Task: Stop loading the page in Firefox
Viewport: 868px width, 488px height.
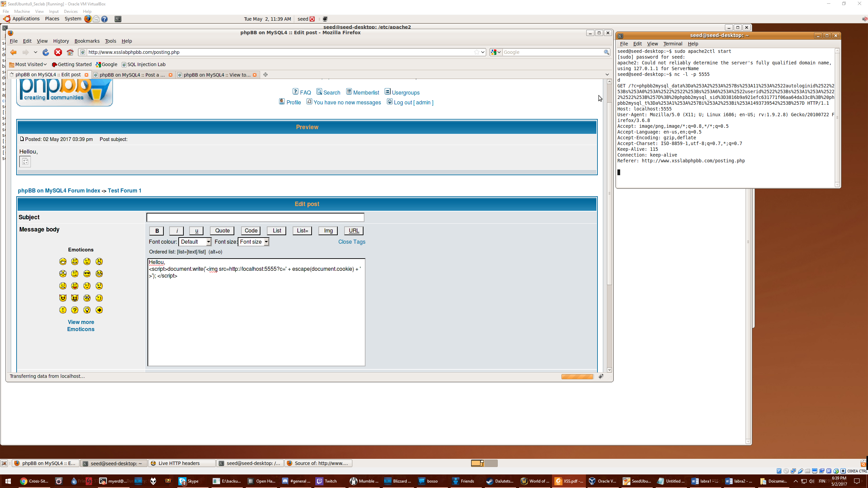Action: (x=58, y=52)
